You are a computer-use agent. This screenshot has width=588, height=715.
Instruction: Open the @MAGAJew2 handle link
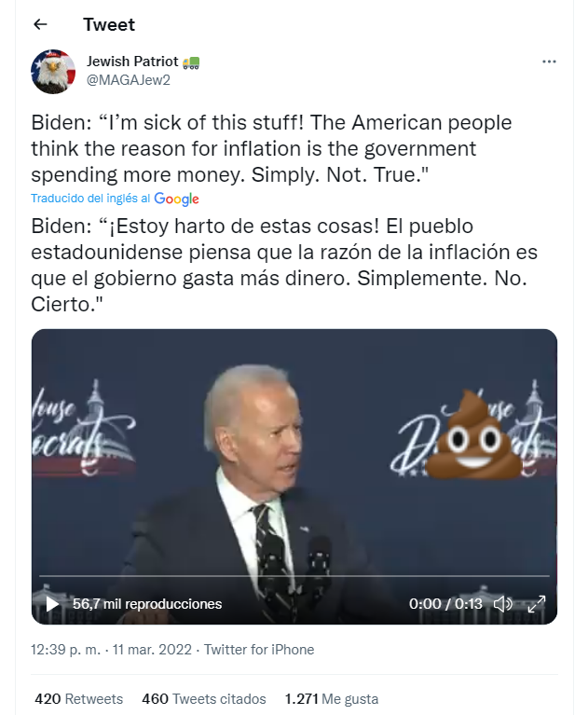[x=129, y=80]
